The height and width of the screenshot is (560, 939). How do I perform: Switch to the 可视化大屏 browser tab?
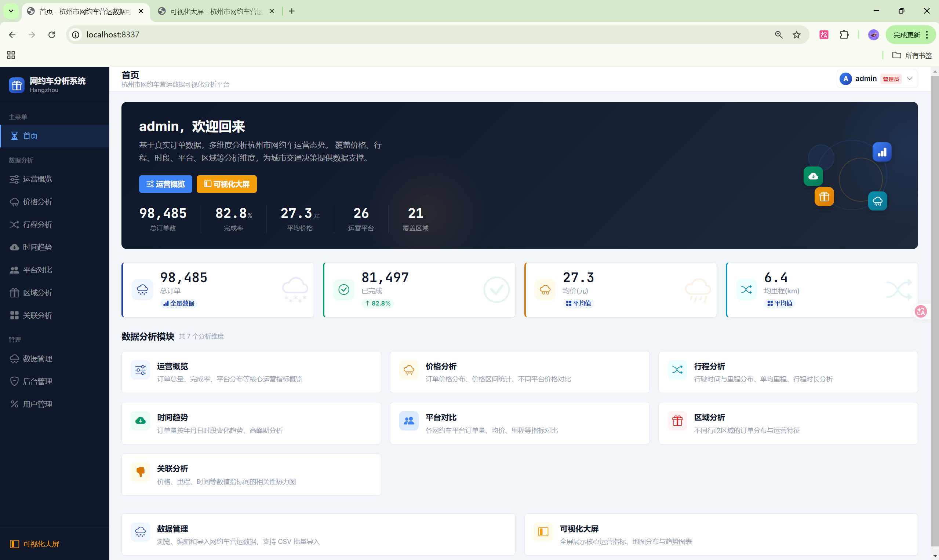coord(211,11)
